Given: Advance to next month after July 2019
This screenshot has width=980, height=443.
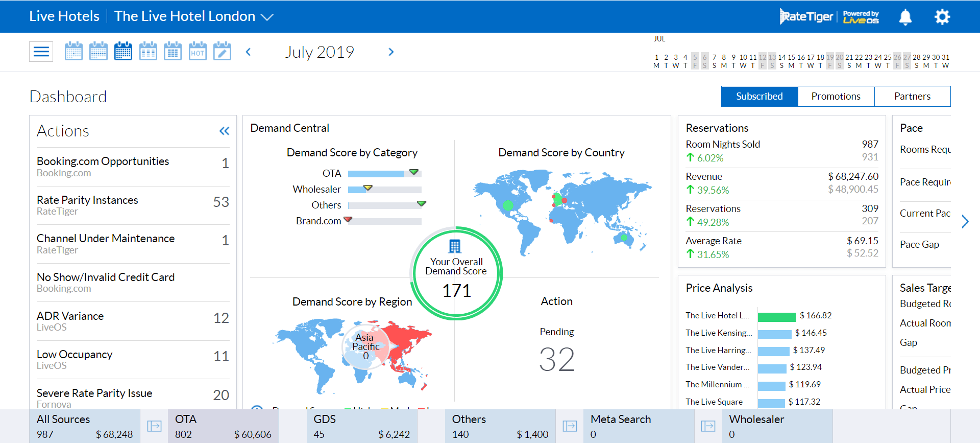Looking at the screenshot, I should [x=391, y=52].
